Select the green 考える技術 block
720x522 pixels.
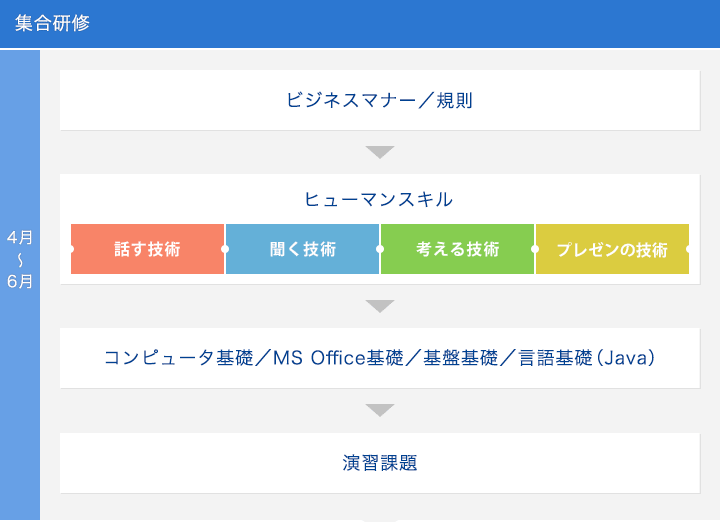pos(458,249)
